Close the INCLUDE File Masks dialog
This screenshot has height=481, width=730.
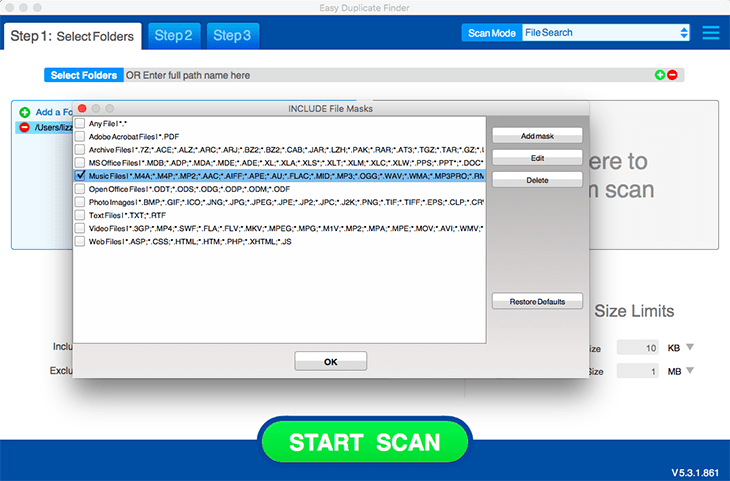[x=82, y=108]
